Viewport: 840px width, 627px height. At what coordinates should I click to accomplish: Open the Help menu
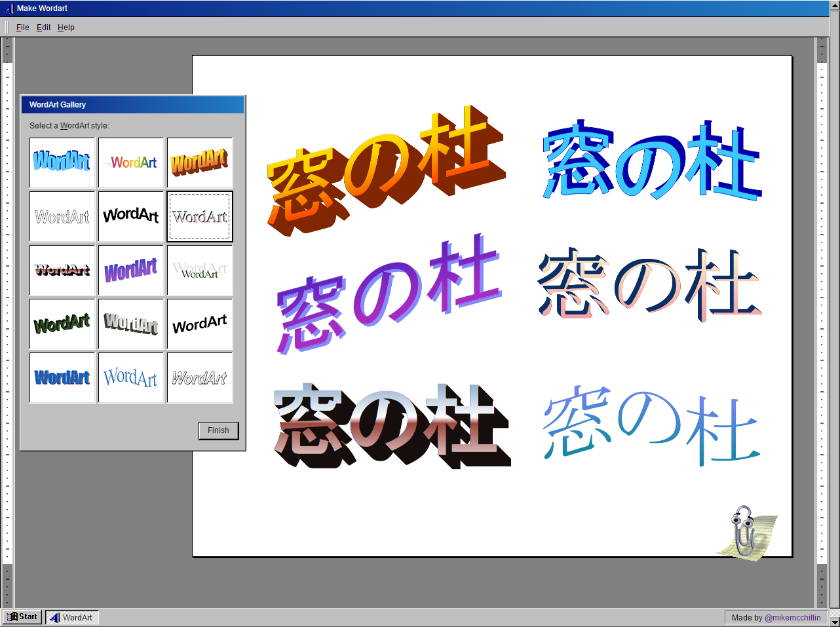tap(66, 27)
